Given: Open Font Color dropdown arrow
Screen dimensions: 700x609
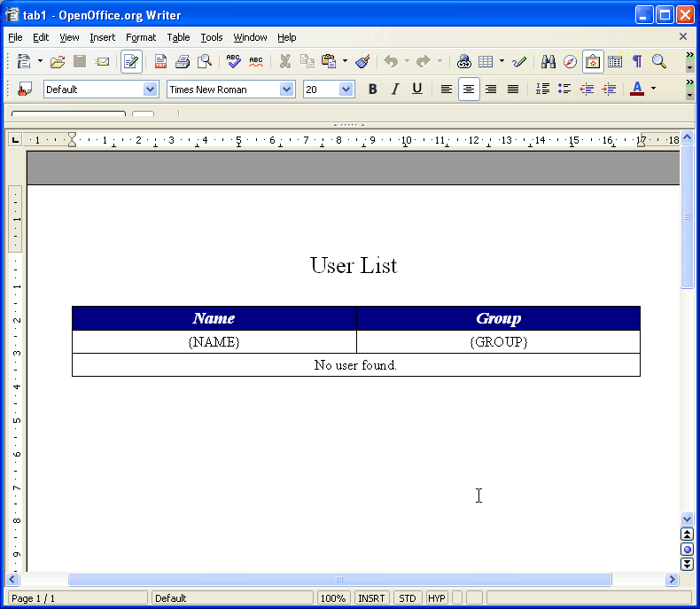Looking at the screenshot, I should [654, 90].
